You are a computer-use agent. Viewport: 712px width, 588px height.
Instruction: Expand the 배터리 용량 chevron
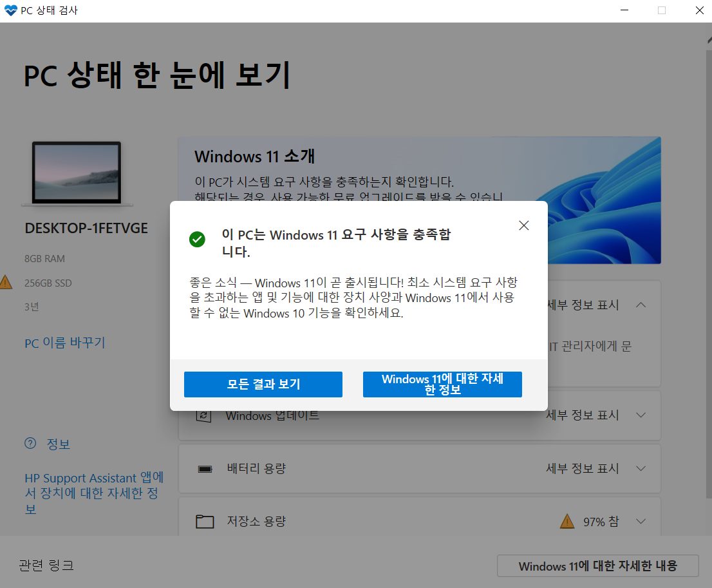point(641,468)
